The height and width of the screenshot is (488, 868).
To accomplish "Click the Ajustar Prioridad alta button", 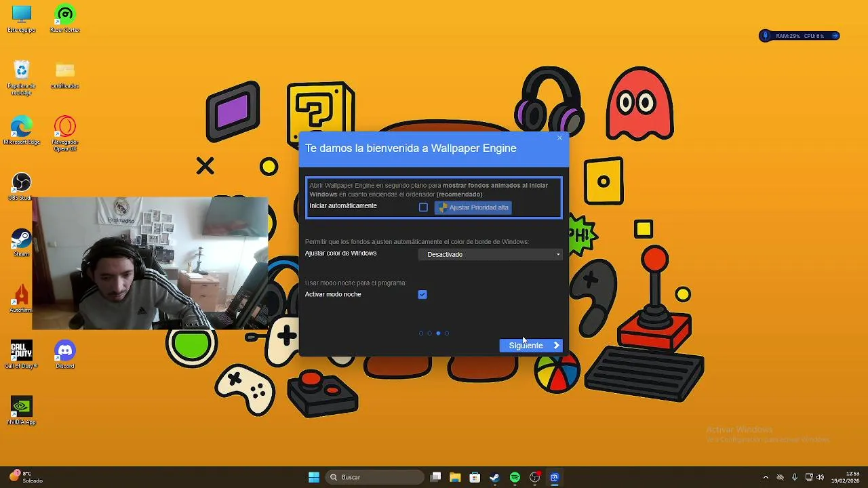I will click(x=473, y=207).
